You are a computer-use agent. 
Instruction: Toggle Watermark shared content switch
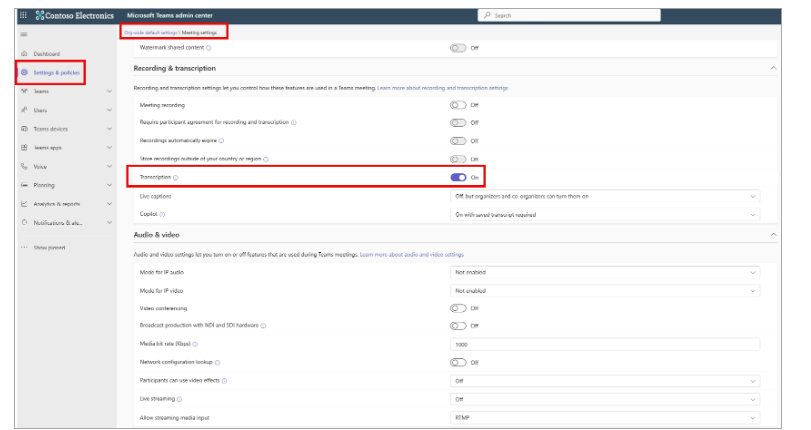[458, 48]
